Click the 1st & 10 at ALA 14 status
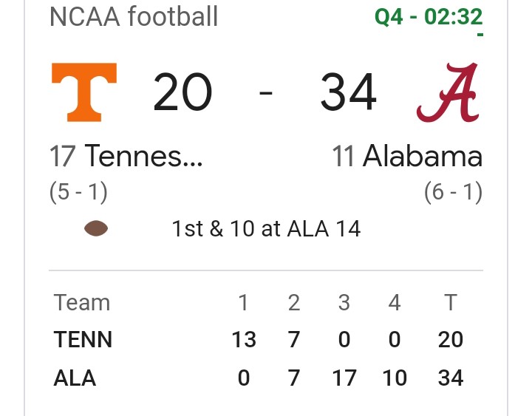This screenshot has height=416, width=532. (266, 229)
